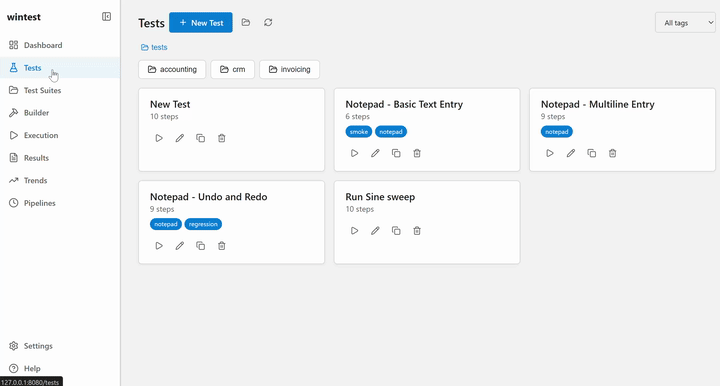This screenshot has width=720, height=386.
Task: Click the regression tag
Action: click(203, 224)
